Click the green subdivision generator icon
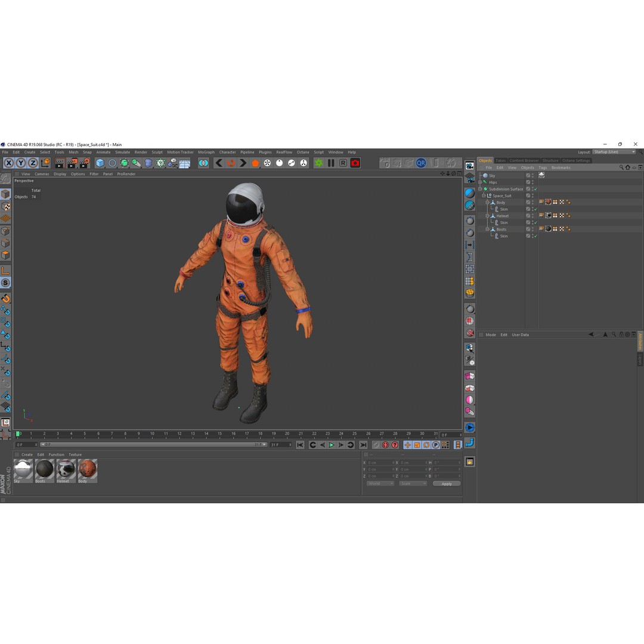 point(124,163)
